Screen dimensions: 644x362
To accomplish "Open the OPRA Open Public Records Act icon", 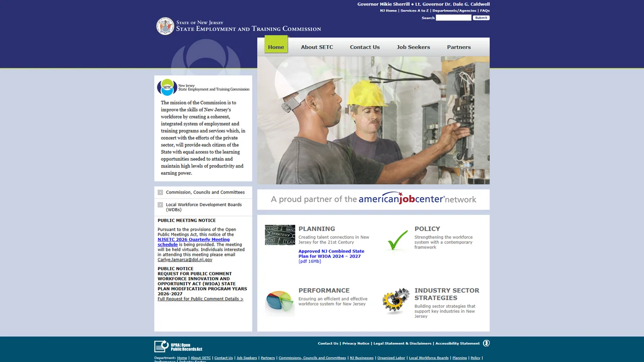I will click(x=179, y=346).
